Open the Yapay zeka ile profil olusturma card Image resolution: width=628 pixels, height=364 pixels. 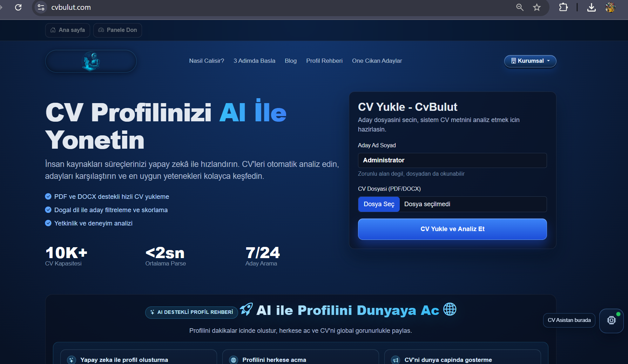[x=139, y=357]
